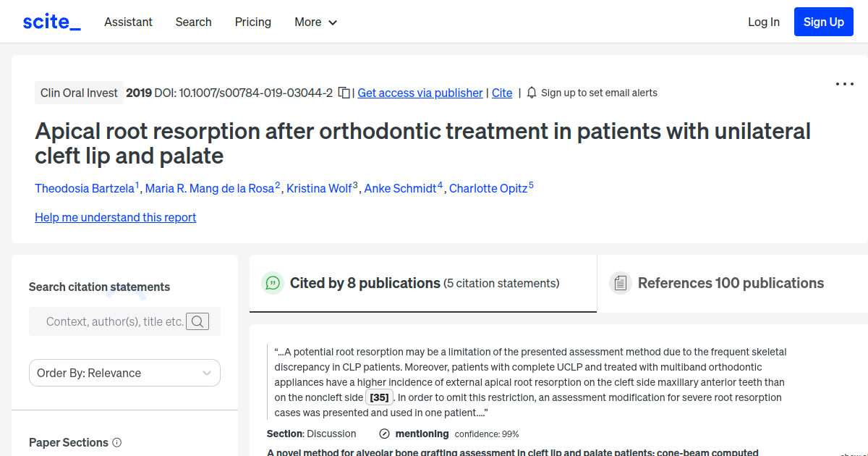Open the Assistant page
Viewport: 868px width, 456px height.
click(x=128, y=22)
